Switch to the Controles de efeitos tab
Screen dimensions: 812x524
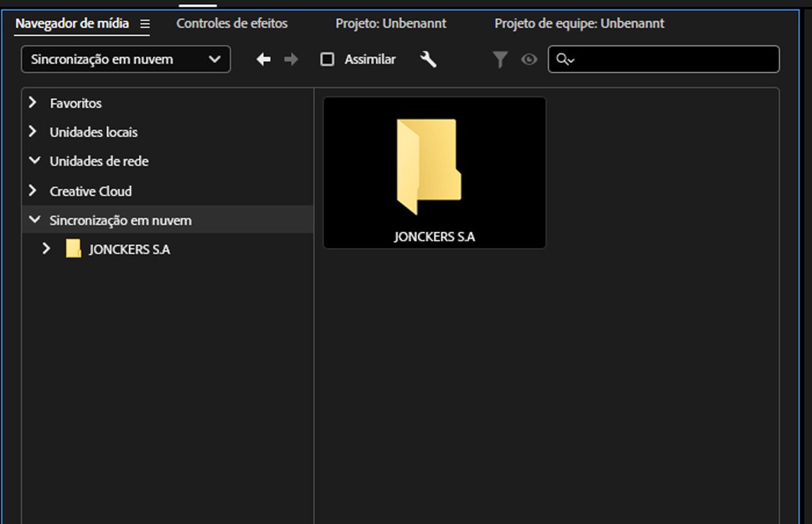232,24
